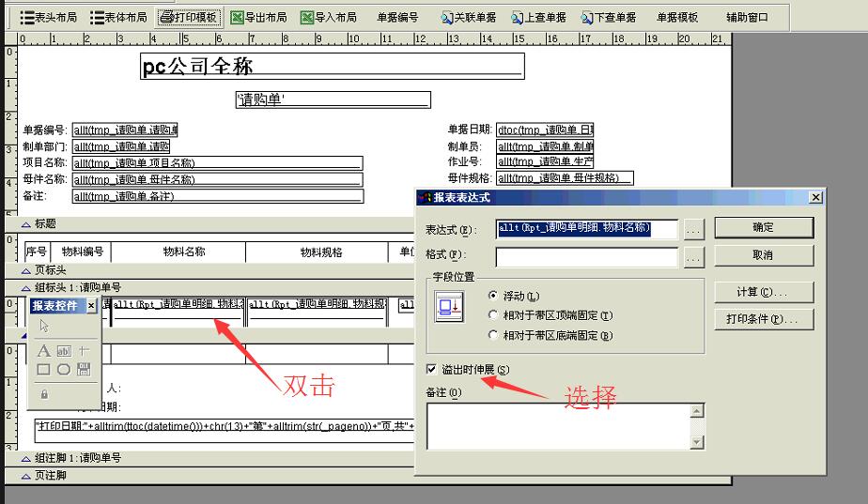868x504 pixels.
Task: Pick the line drawing tool
Action: (x=84, y=351)
